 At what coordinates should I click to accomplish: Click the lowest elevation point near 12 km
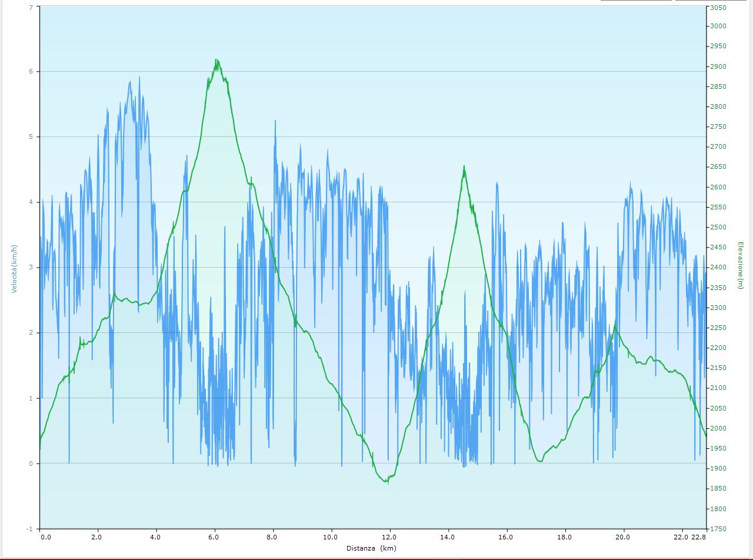[387, 482]
